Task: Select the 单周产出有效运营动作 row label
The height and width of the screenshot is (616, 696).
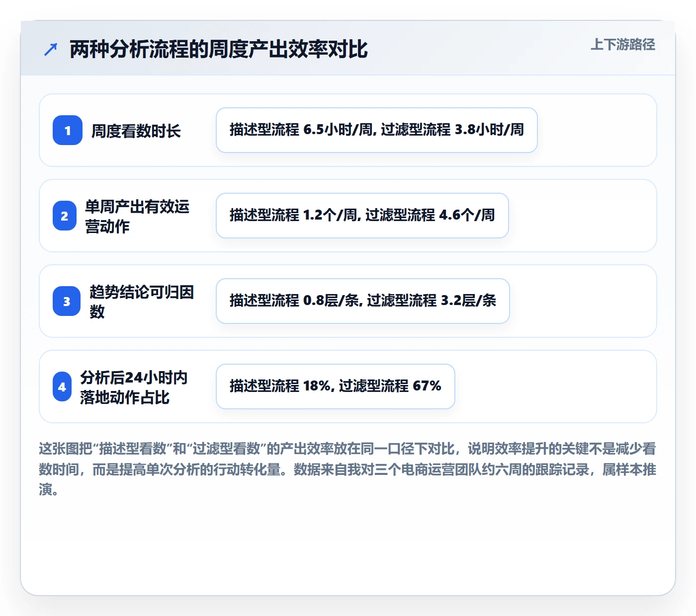Action: pyautogui.click(x=137, y=216)
